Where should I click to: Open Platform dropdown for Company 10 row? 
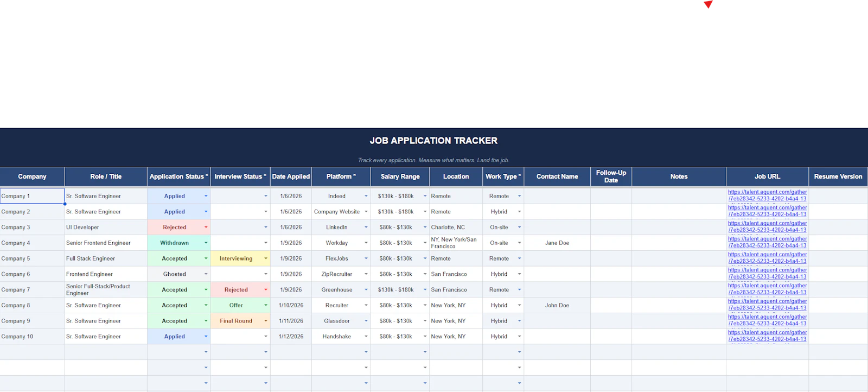(366, 337)
